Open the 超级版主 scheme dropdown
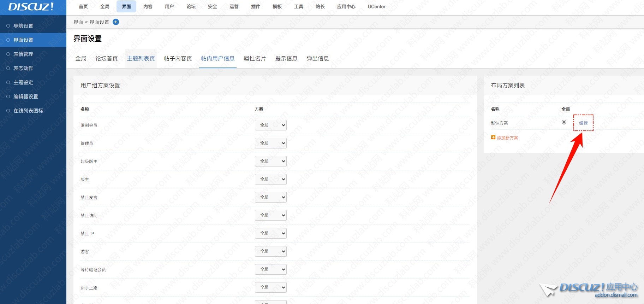 point(270,161)
